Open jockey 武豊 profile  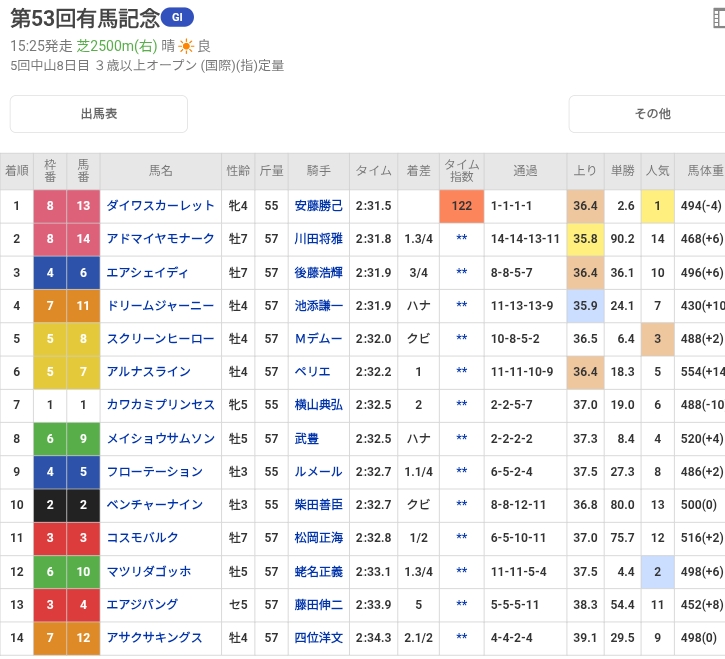[x=306, y=438]
